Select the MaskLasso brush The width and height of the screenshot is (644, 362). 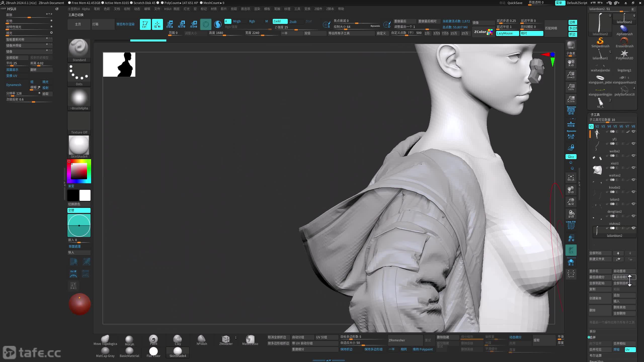[x=250, y=340]
